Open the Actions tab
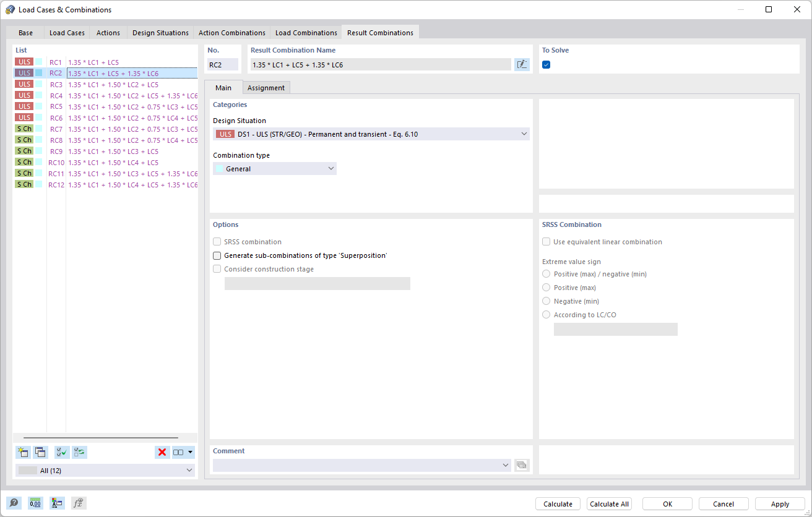The width and height of the screenshot is (812, 517). point(108,33)
